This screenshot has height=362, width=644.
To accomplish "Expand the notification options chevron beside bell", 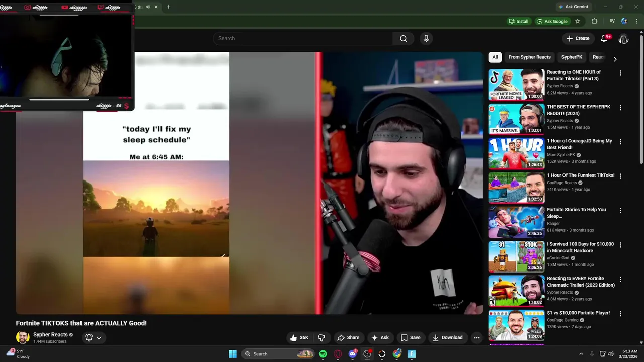I will [99, 338].
